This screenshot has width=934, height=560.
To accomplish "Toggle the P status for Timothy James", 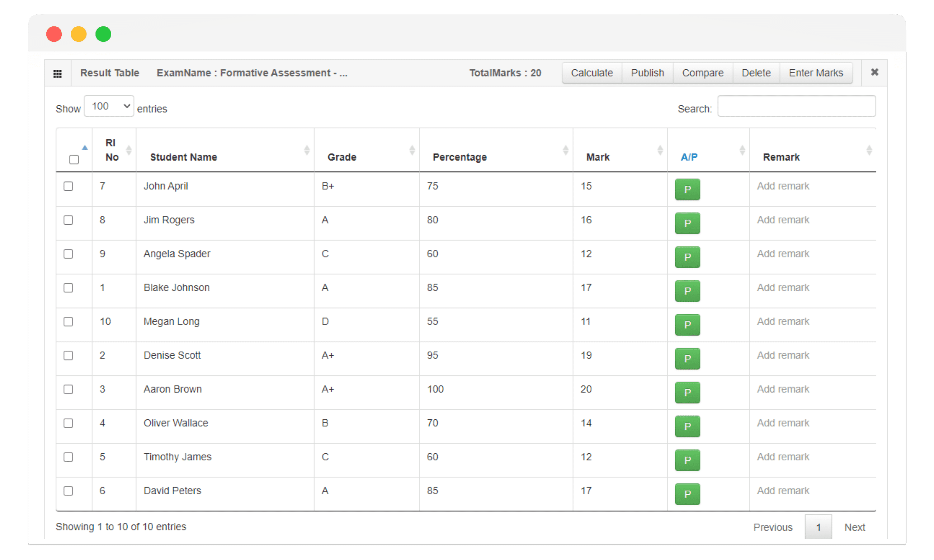I will point(687,460).
